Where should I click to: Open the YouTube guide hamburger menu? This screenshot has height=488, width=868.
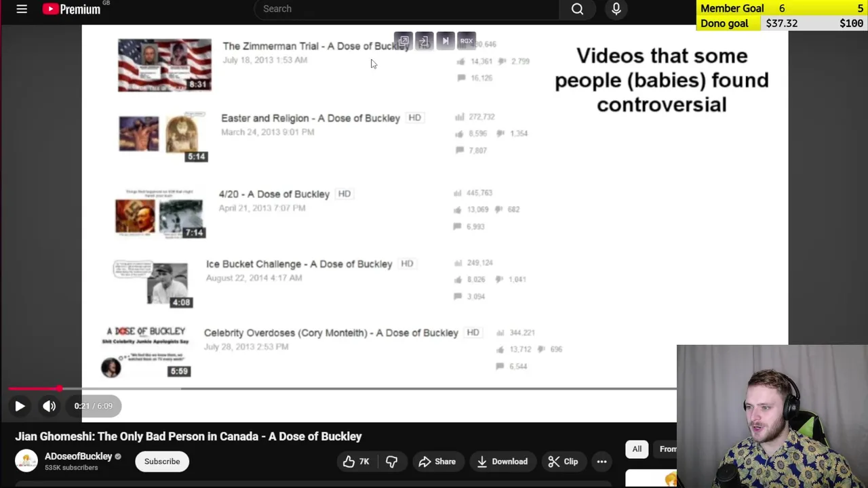22,9
